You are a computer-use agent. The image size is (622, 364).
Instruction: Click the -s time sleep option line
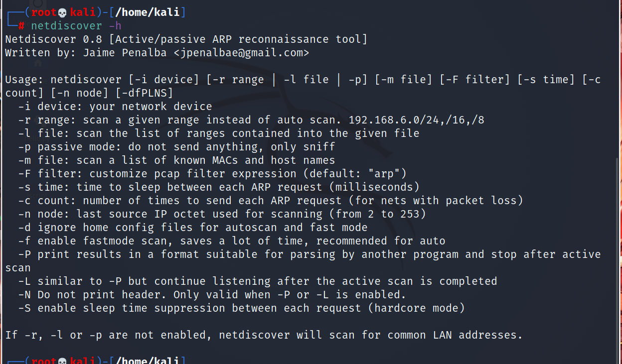click(x=219, y=187)
